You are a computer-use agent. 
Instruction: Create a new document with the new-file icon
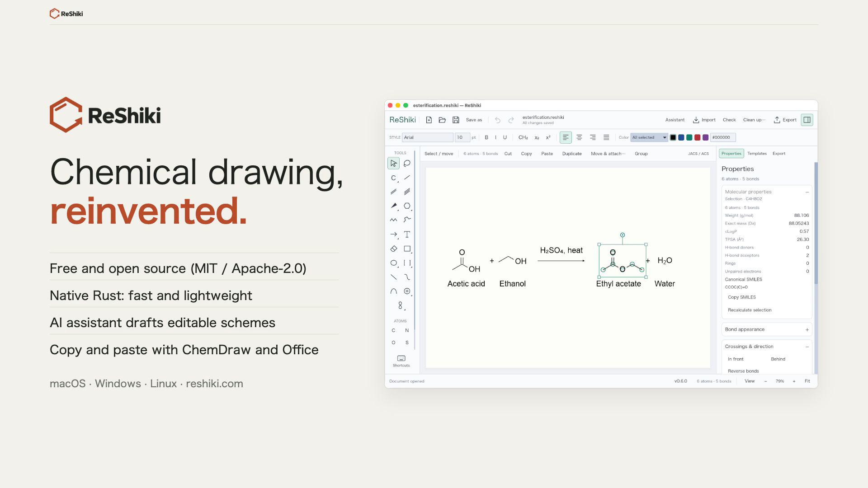[429, 120]
